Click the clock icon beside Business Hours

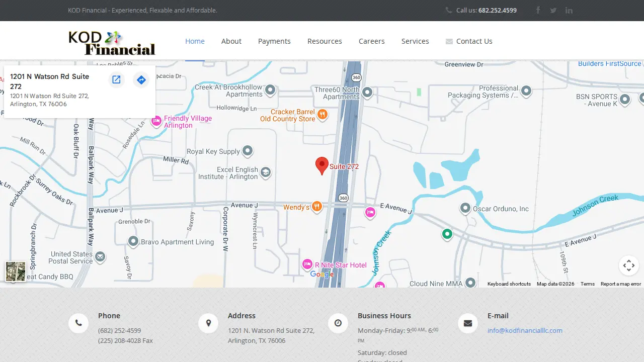pos(338,323)
